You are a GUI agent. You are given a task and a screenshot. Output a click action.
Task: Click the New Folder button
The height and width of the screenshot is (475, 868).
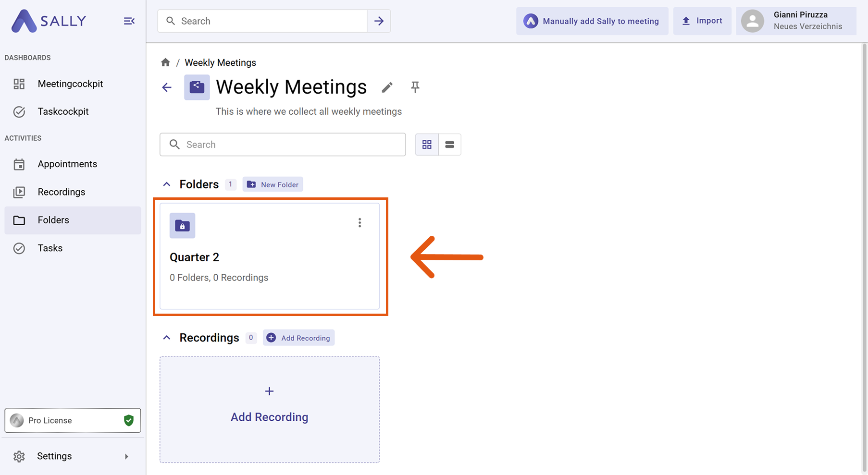tap(273, 184)
